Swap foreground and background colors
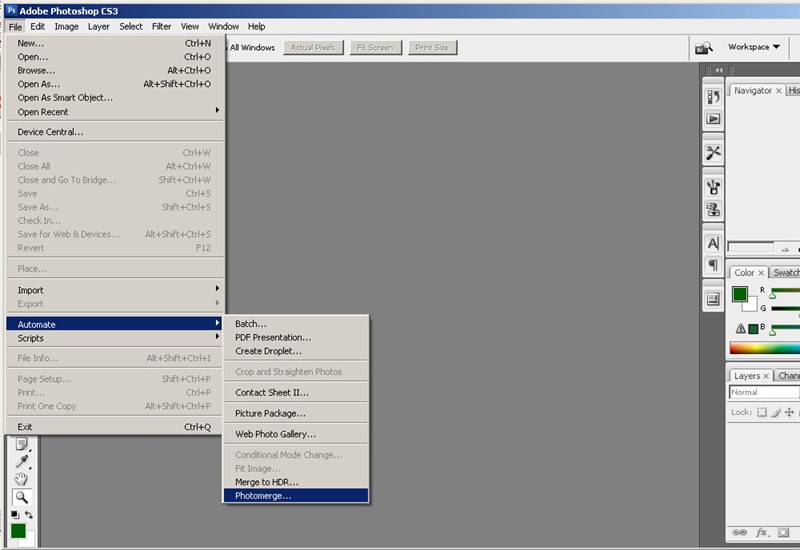 (29, 514)
